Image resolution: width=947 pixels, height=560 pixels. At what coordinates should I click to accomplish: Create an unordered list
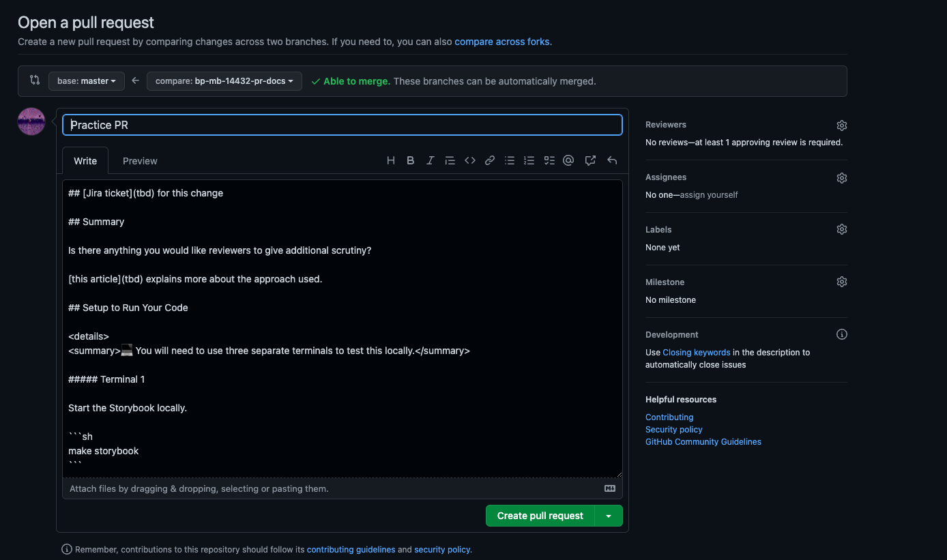coord(510,160)
